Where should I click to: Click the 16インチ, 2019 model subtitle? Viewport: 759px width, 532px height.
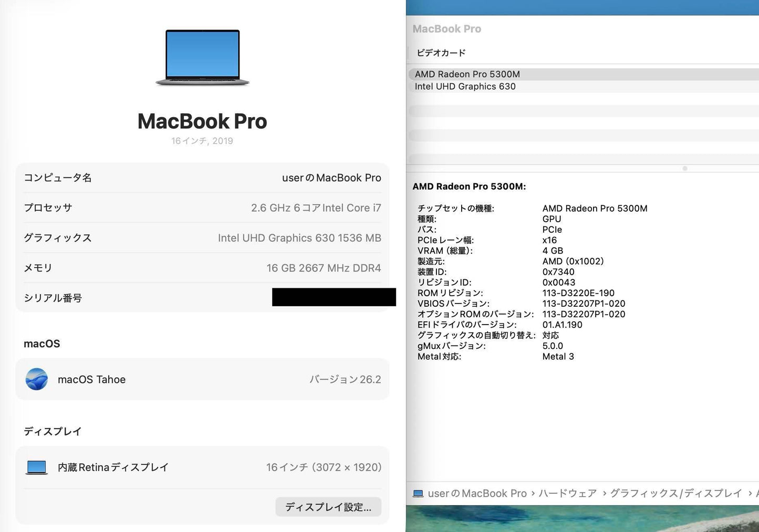click(x=202, y=141)
